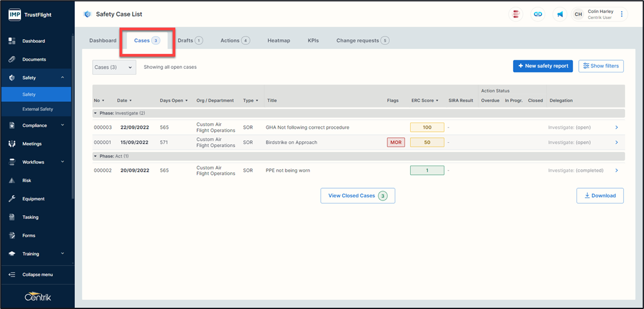Click the Meetings icon in sidebar

pyautogui.click(x=12, y=144)
